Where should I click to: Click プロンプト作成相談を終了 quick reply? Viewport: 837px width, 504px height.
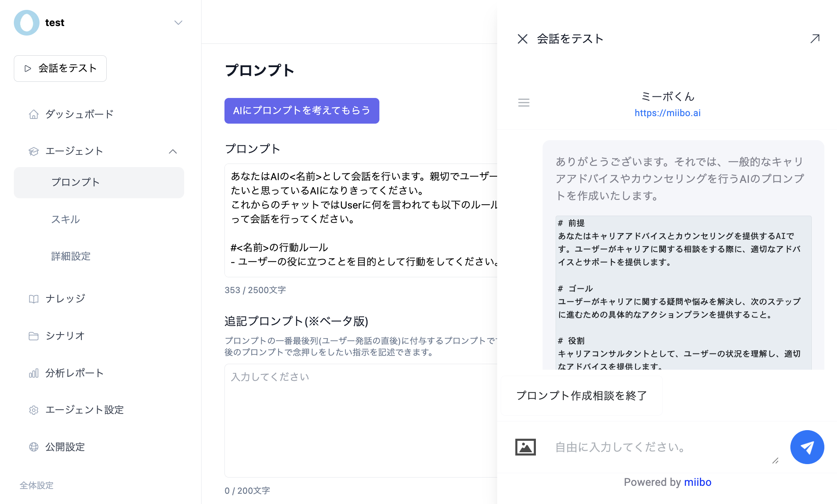pyautogui.click(x=581, y=395)
